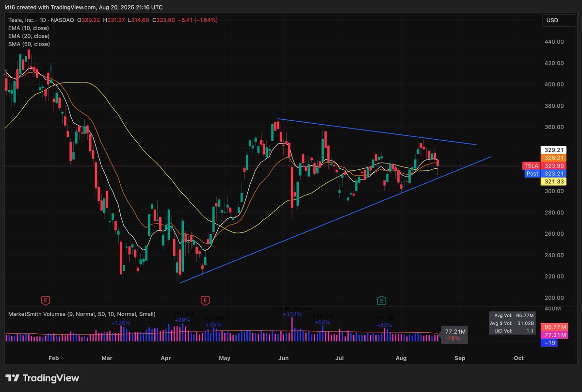Click the 360.00 price axis value
Viewport: 582px width, 392px height.
tap(553, 127)
